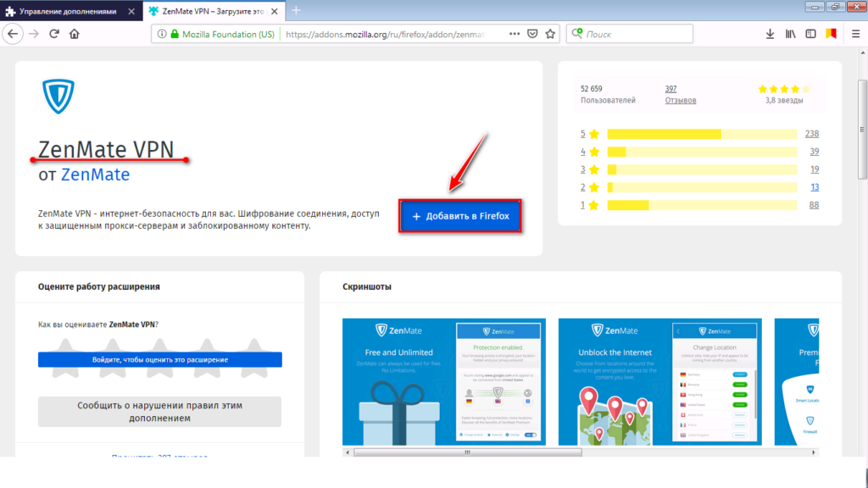Click the green padlock security icon
Screen dimensions: 868x488
(175, 34)
